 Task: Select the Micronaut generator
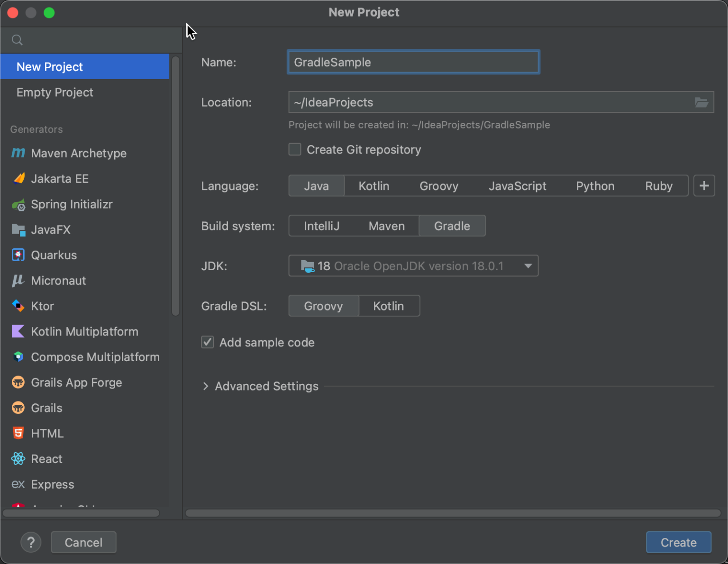58,281
